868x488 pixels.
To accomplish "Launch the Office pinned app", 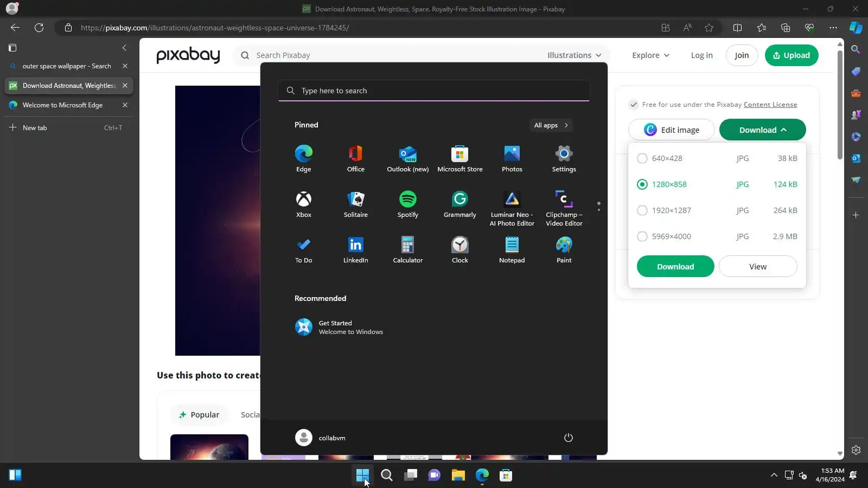I will [x=355, y=158].
